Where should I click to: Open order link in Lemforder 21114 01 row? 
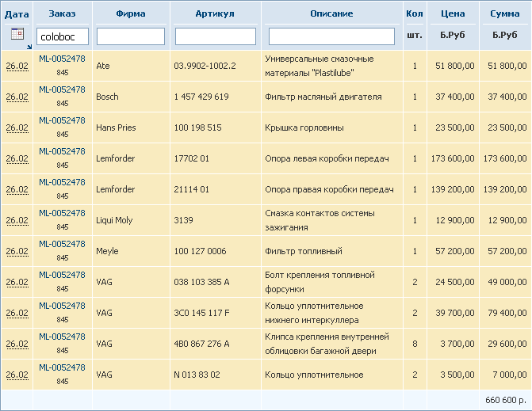click(x=62, y=182)
